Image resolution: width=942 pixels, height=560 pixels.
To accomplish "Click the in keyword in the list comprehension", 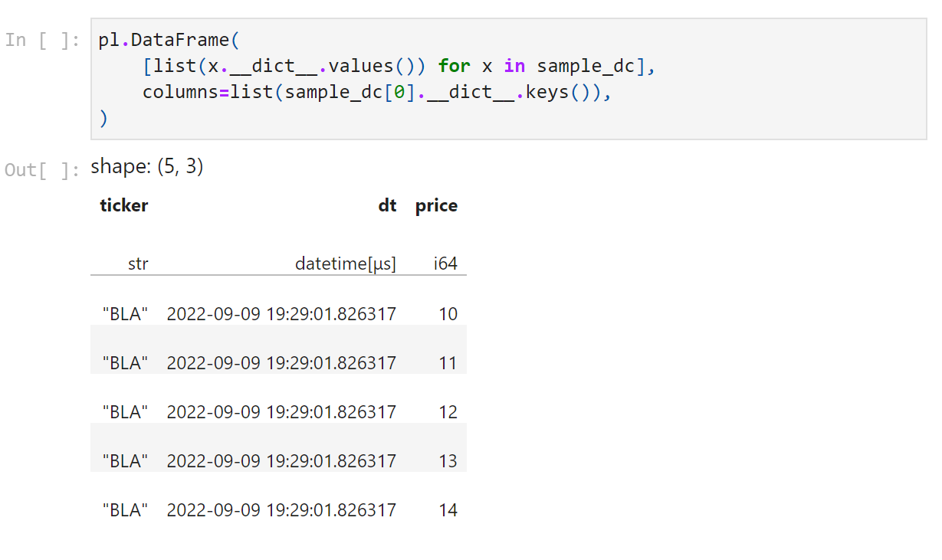I will pos(514,65).
